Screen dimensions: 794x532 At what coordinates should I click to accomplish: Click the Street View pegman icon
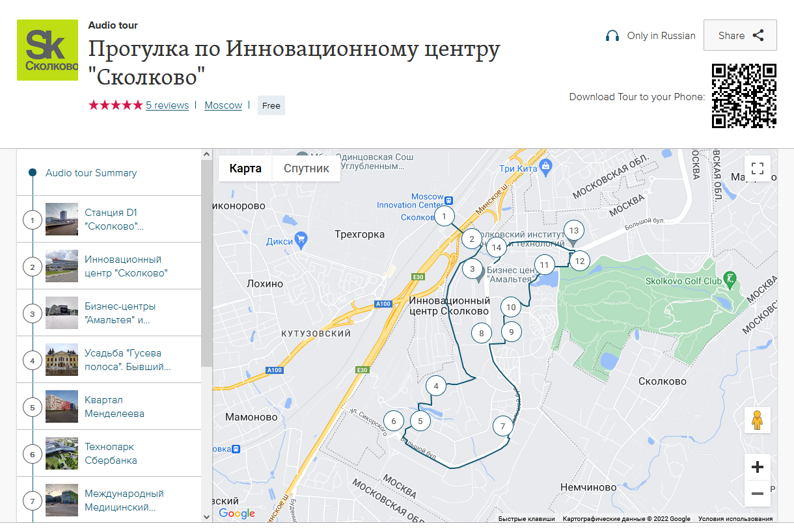click(757, 421)
